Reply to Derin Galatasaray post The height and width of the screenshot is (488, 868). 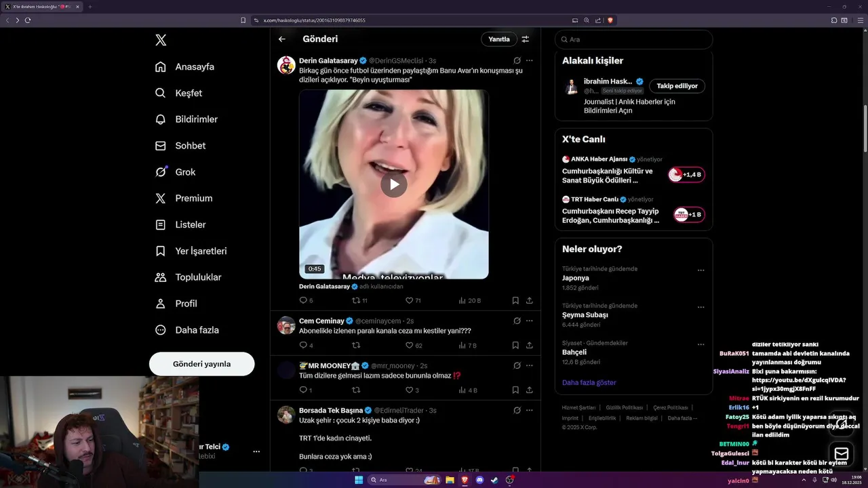click(306, 300)
